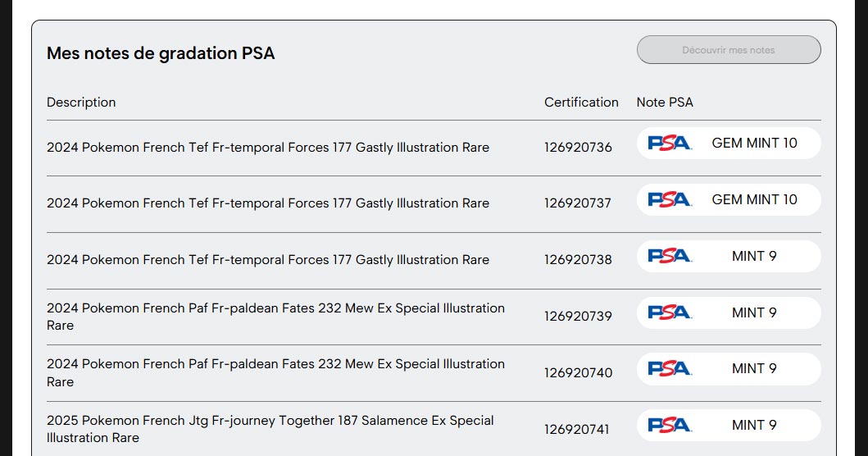Open certification number 126920737
This screenshot has width=868, height=456.
pos(578,203)
